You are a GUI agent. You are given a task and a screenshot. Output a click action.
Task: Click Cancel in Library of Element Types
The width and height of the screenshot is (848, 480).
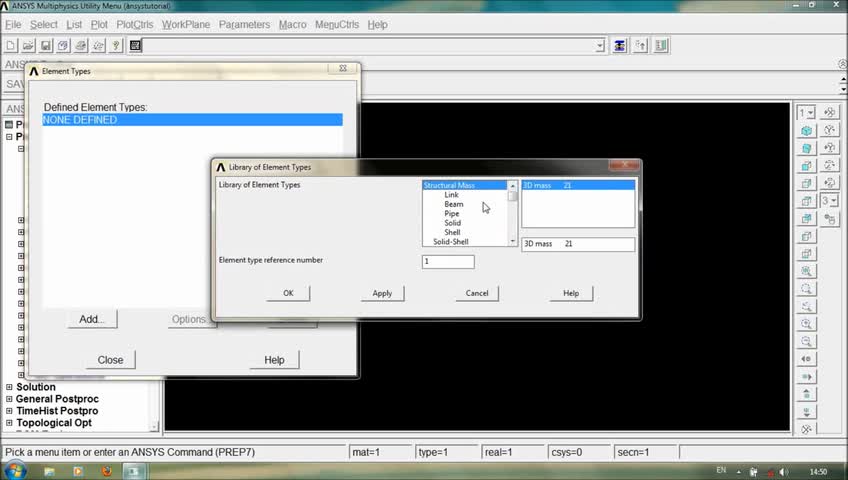tap(477, 293)
